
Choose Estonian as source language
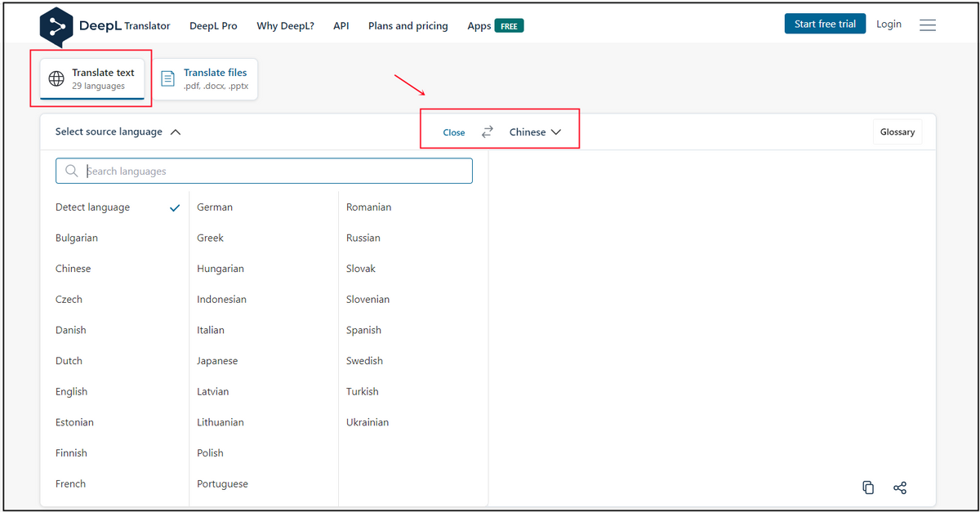point(74,422)
